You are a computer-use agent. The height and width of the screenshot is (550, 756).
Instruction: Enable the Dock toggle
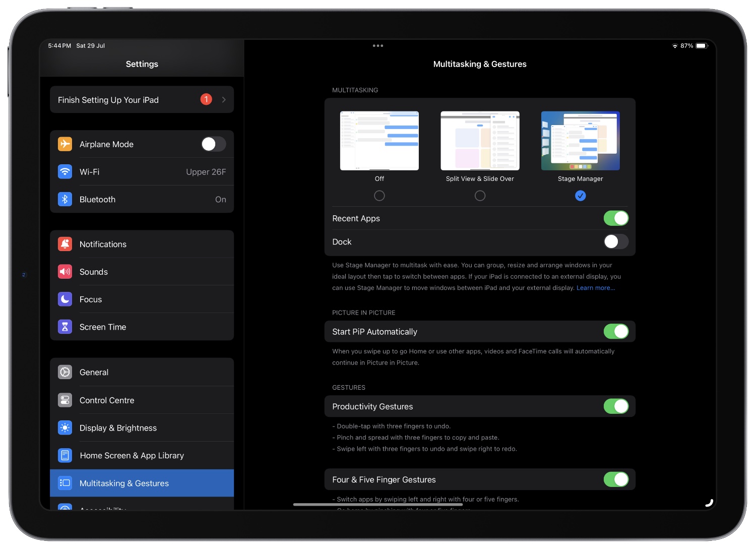tap(616, 241)
